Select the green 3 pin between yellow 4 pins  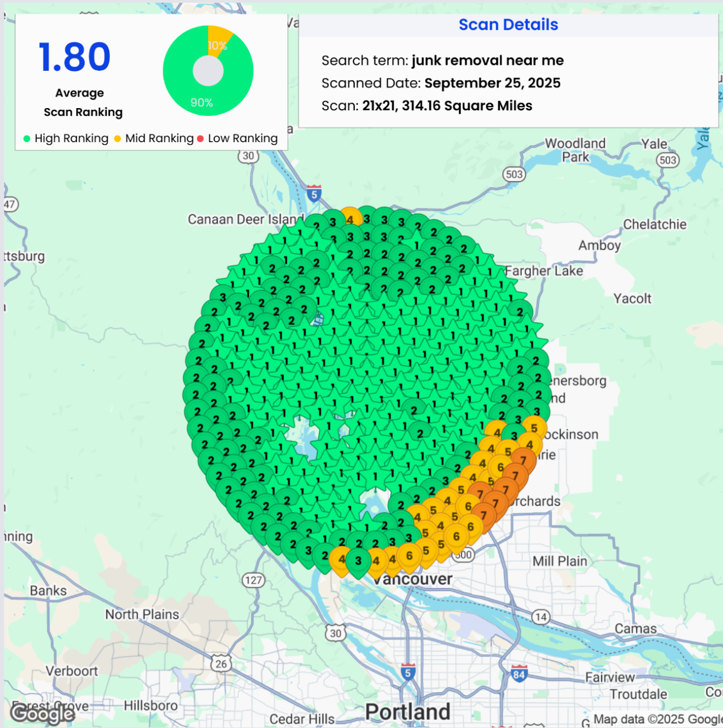[358, 561]
